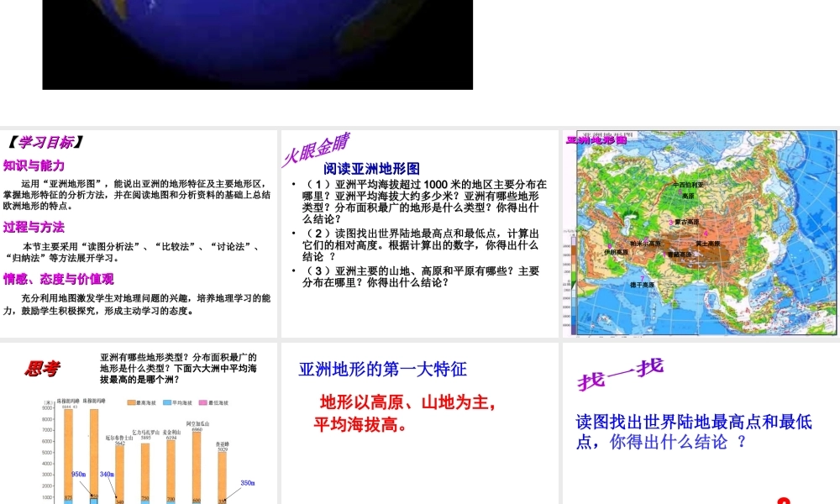Click the 找一找 purple title
Screen dimensions: 840x504
tap(621, 374)
